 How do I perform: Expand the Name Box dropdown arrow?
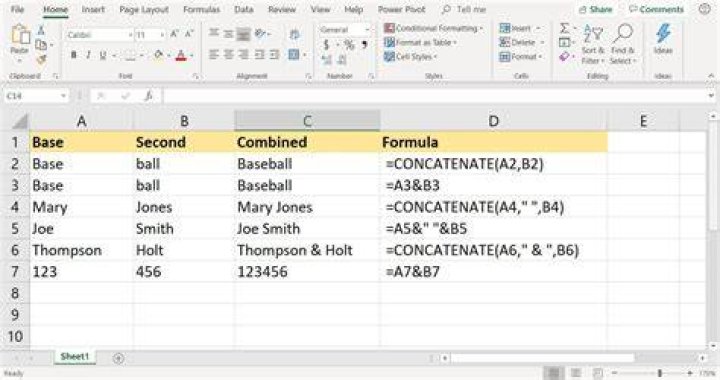click(x=63, y=96)
